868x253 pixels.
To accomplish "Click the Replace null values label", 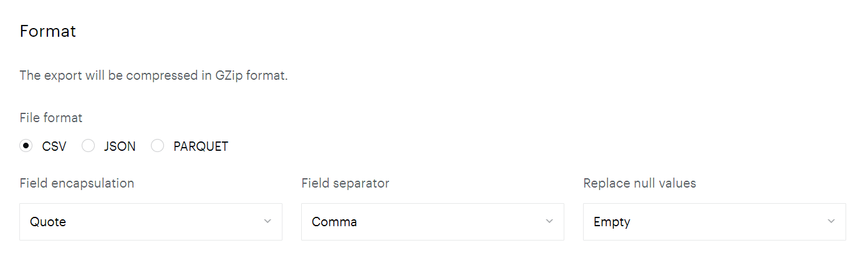I will coord(639,183).
